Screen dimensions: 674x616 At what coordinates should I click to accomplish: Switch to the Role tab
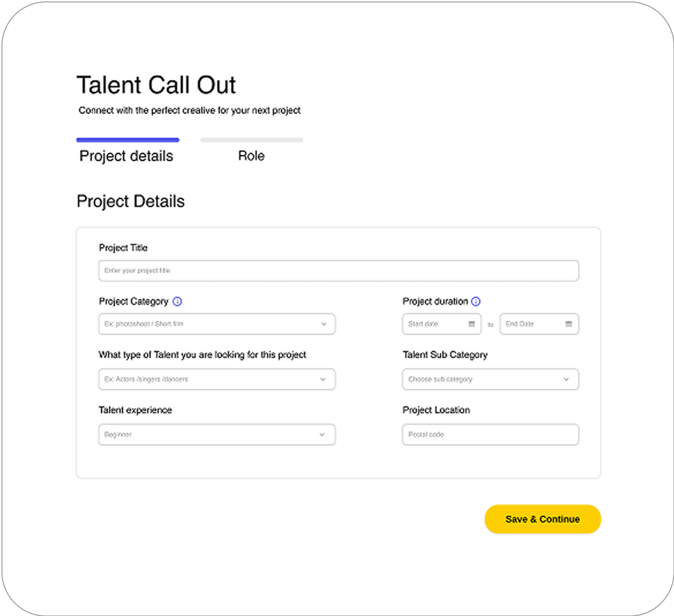pos(251,156)
